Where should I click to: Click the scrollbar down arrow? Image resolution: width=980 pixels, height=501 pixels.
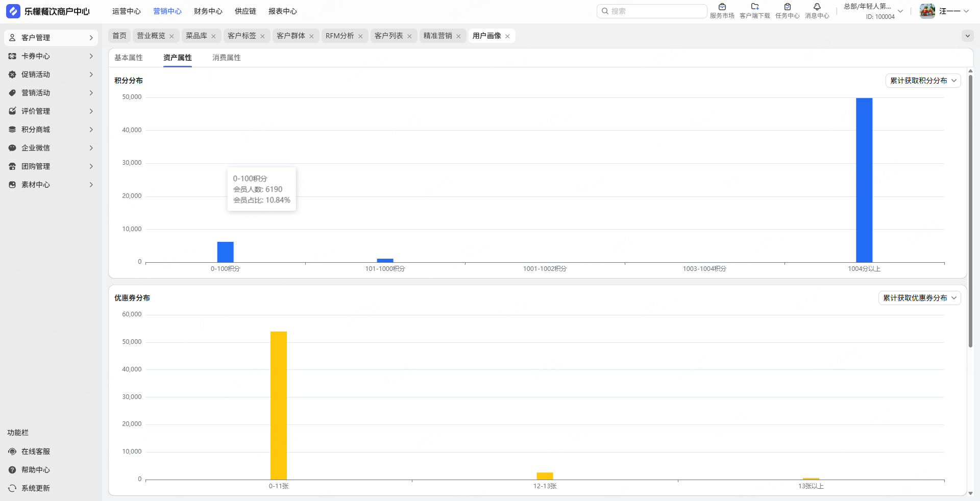click(970, 493)
